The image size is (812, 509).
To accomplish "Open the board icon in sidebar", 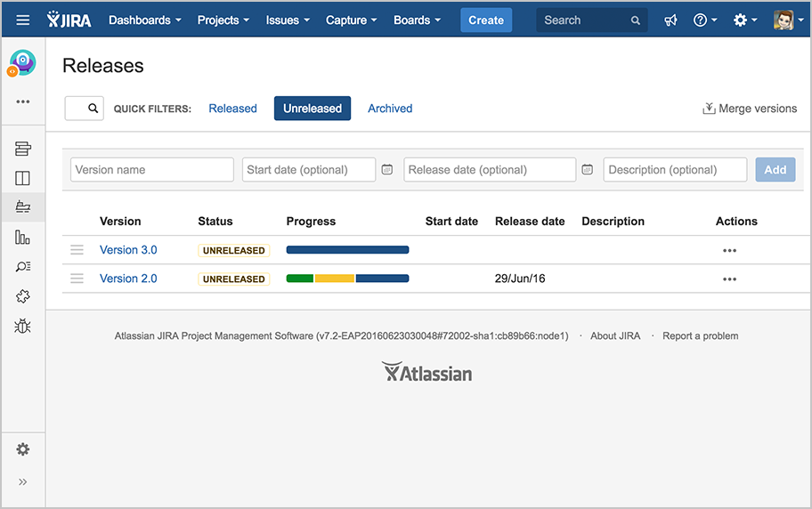I will coord(23,178).
